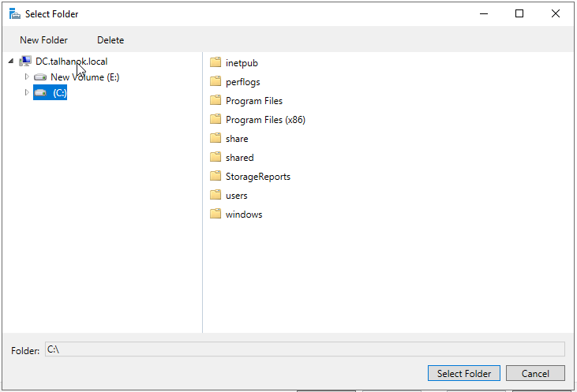Click the DC.talhanok.local computer icon
This screenshot has height=392, width=577.
25,61
